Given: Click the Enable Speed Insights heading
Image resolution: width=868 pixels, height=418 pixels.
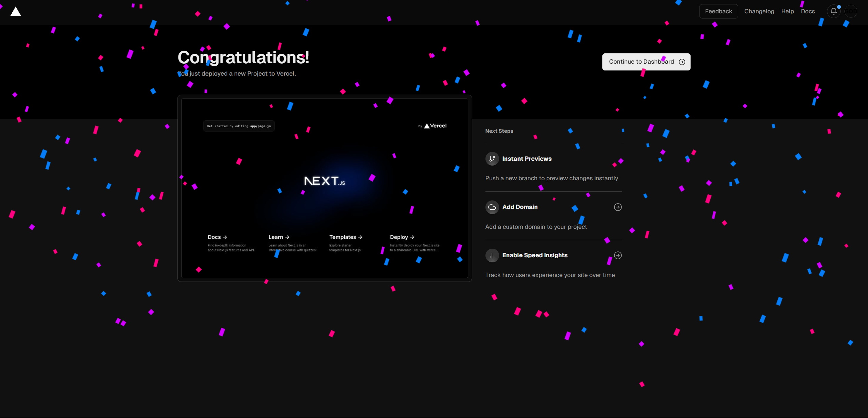Looking at the screenshot, I should (535, 256).
